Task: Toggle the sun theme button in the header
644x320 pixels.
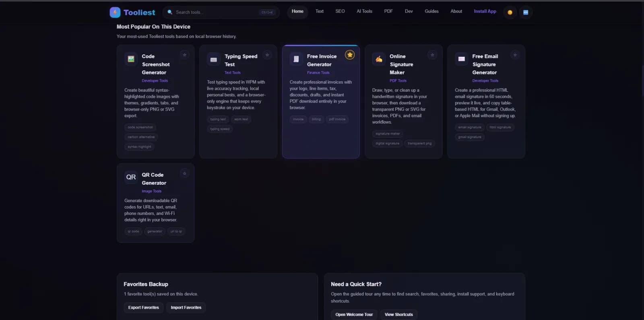Action: [510, 12]
